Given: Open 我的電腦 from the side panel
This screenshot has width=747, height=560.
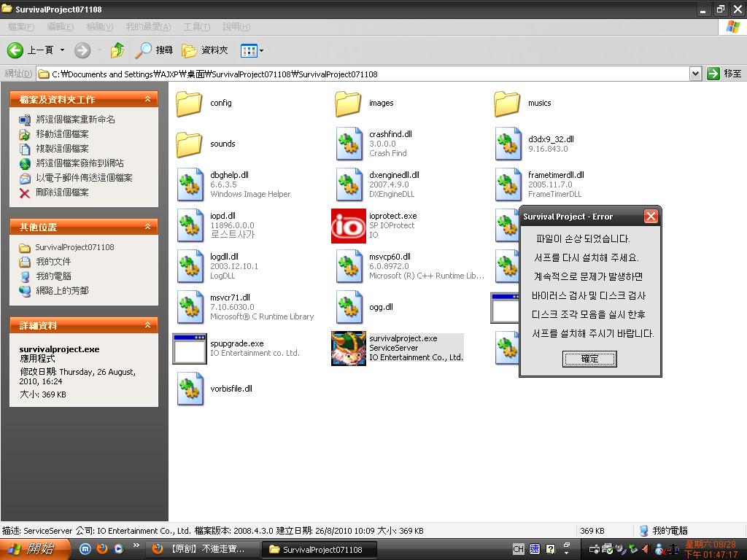Looking at the screenshot, I should tap(44, 276).
